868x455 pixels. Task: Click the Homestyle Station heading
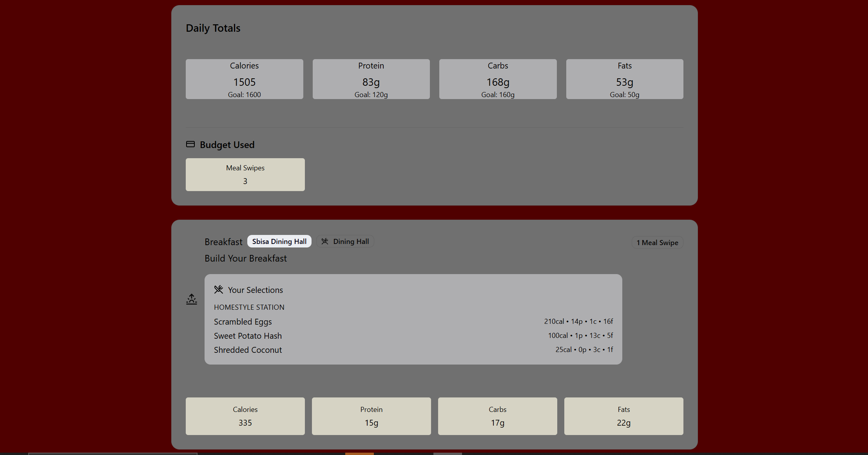pyautogui.click(x=249, y=307)
